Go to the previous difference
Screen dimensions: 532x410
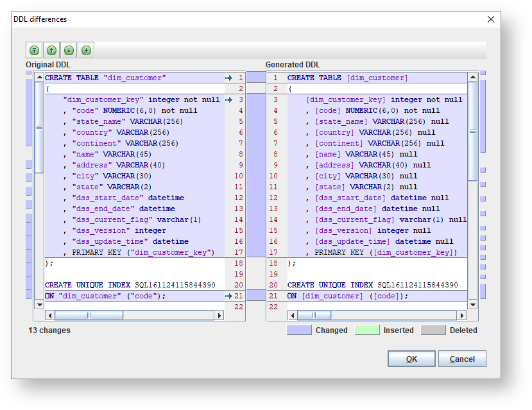(x=51, y=50)
